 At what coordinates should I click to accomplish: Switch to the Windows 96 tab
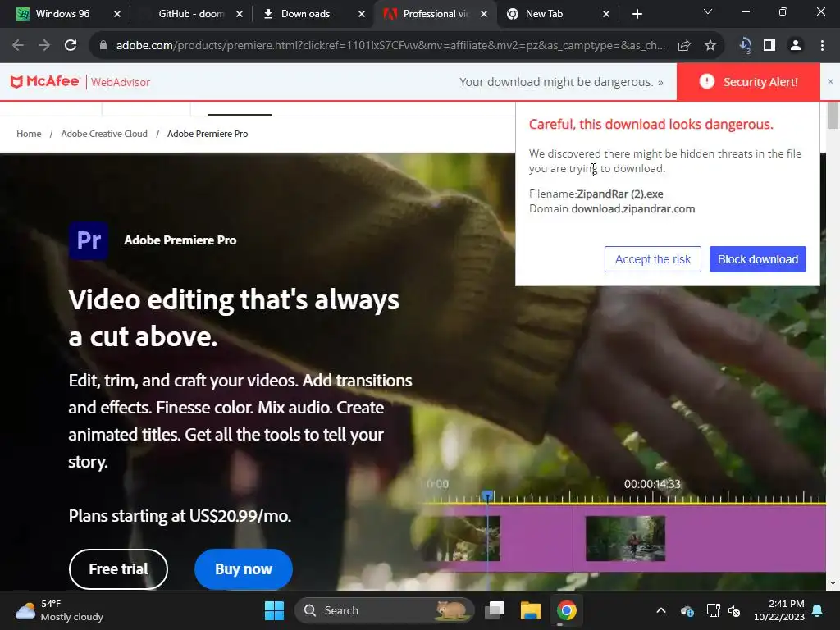click(x=62, y=14)
